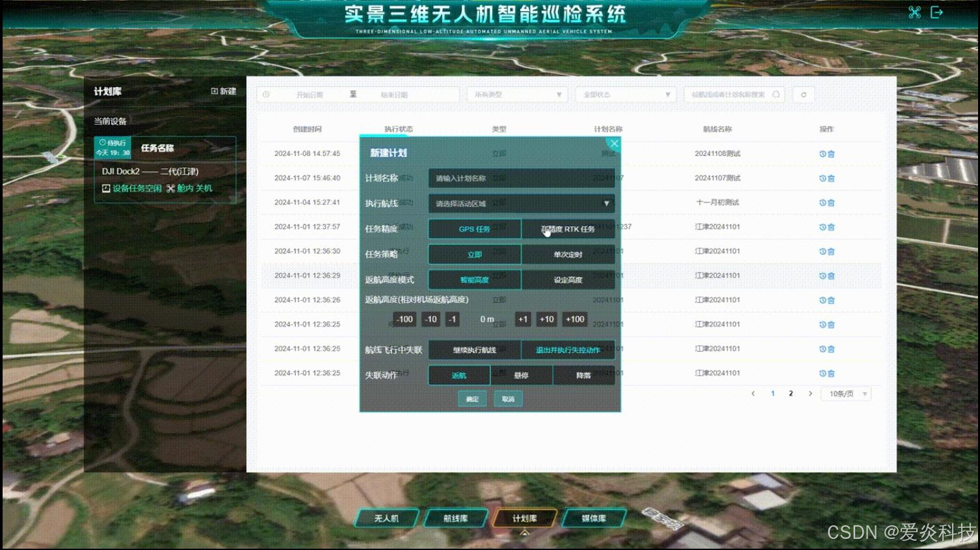Go to the next page arrow

810,394
